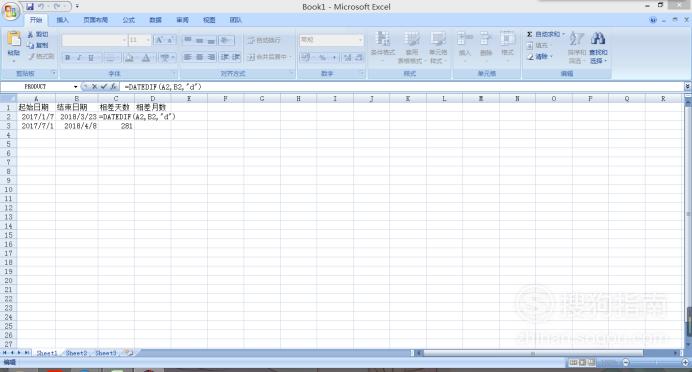Click the Increase Font Size icon
692x372 pixels.
pyautogui.click(x=159, y=40)
